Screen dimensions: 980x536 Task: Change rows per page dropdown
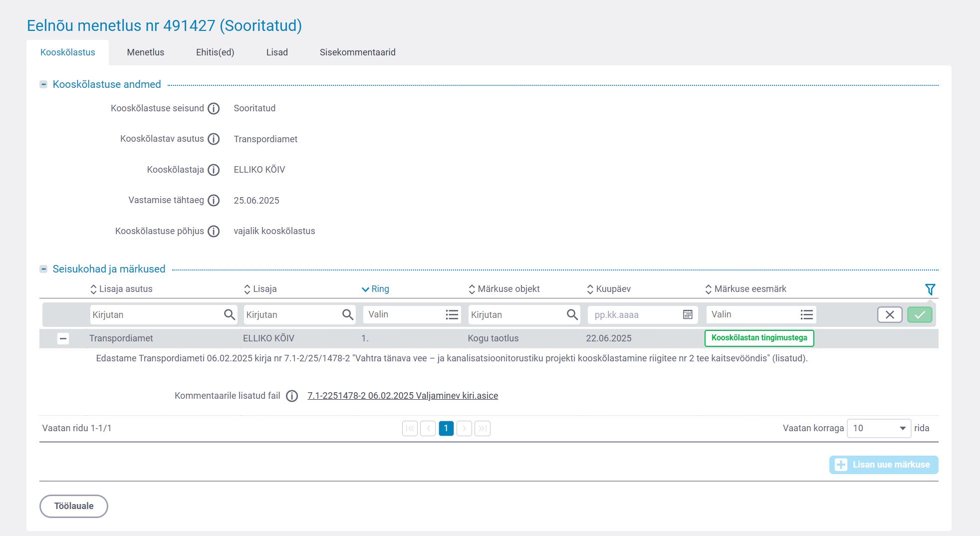(x=878, y=429)
